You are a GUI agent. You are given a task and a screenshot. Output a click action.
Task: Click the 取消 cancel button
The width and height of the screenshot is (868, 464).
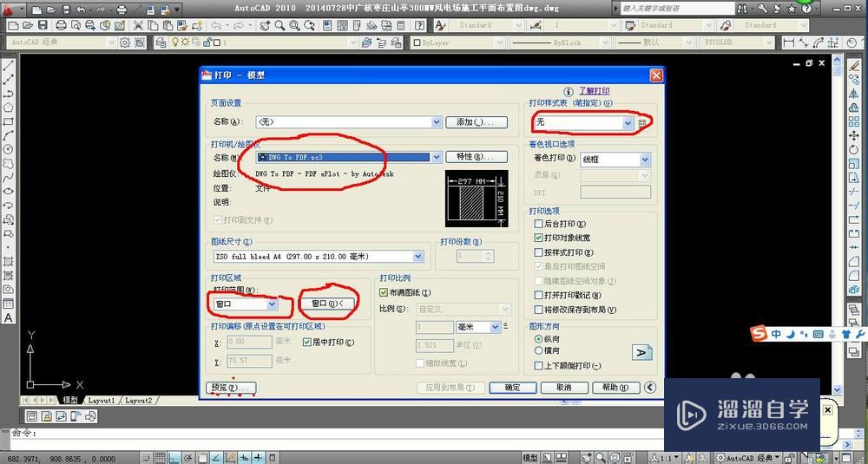click(564, 388)
